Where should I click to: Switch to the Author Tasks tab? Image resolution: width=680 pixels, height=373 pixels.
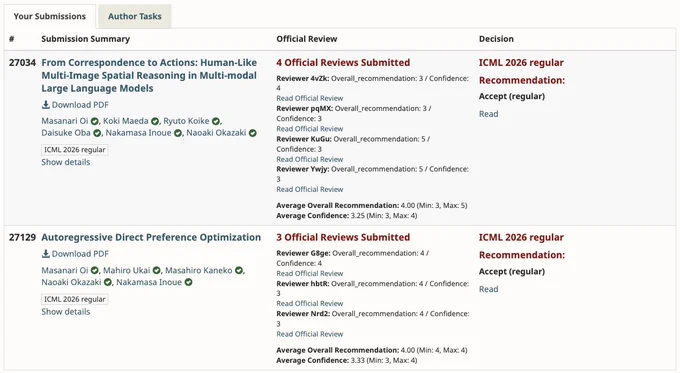pyautogui.click(x=134, y=16)
